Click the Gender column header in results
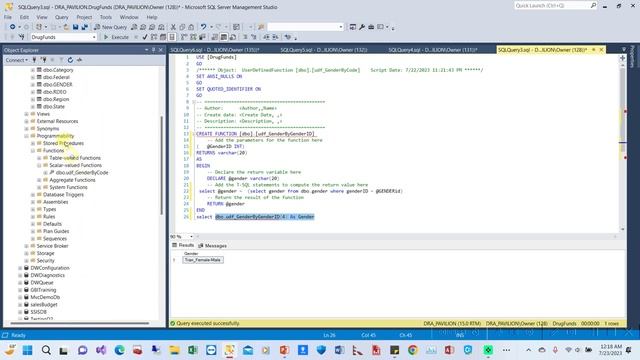 (191, 253)
